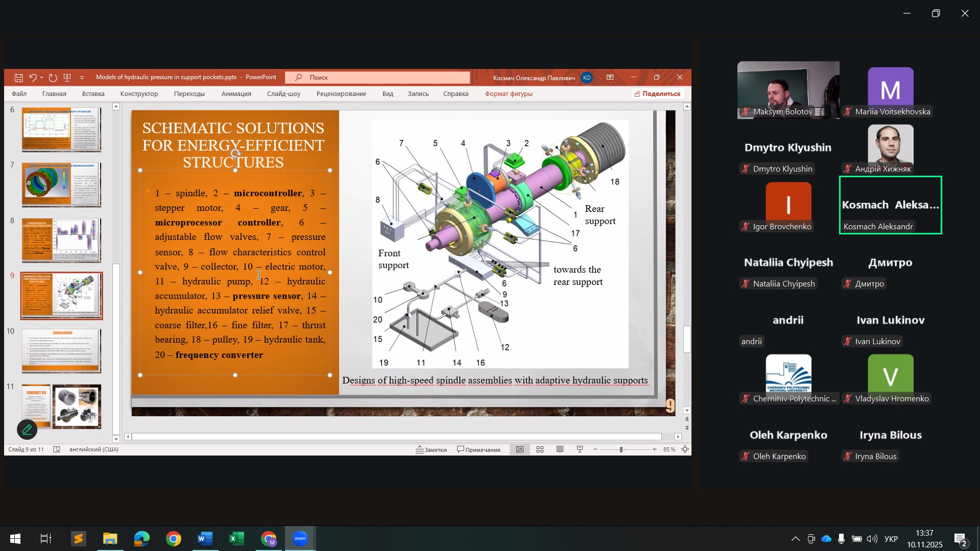Click the Redo arrow icon

[53, 78]
